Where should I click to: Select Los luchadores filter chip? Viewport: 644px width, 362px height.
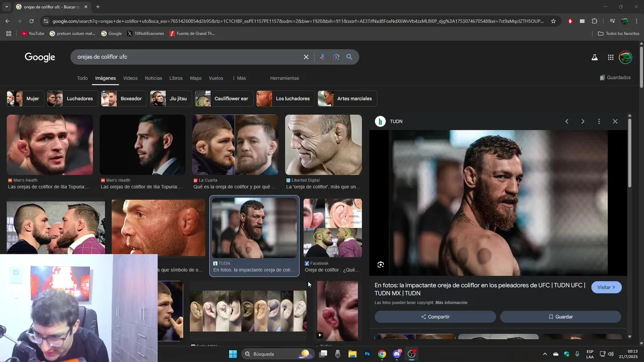click(x=285, y=99)
